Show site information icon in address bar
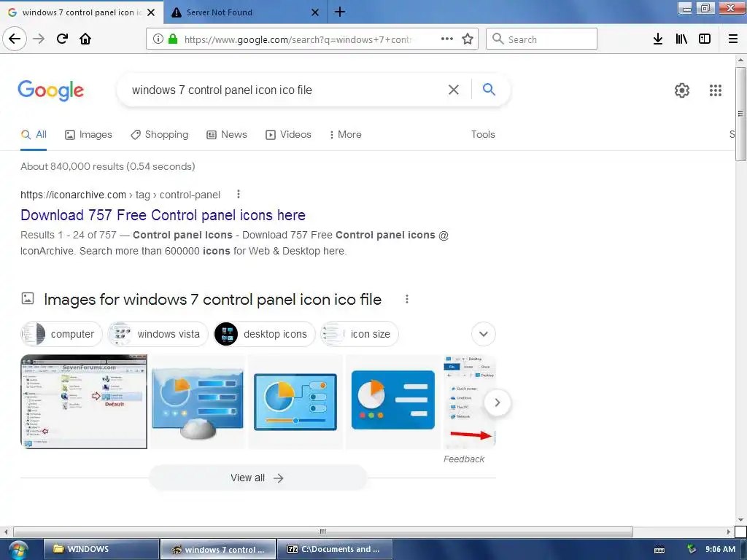 tap(158, 39)
